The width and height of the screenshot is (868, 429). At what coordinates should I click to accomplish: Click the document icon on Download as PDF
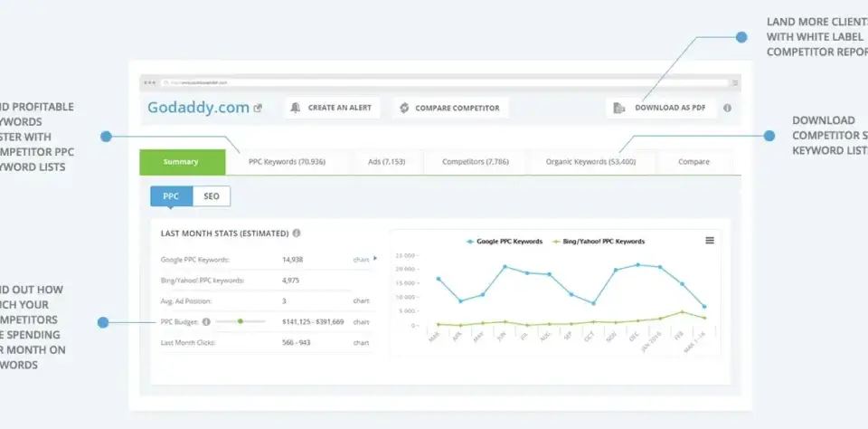point(618,108)
